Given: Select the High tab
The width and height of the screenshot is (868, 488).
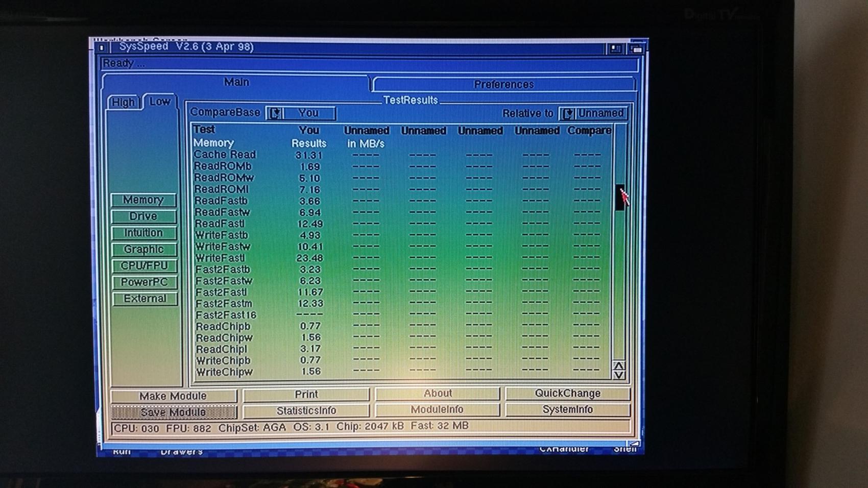Looking at the screenshot, I should (x=123, y=102).
